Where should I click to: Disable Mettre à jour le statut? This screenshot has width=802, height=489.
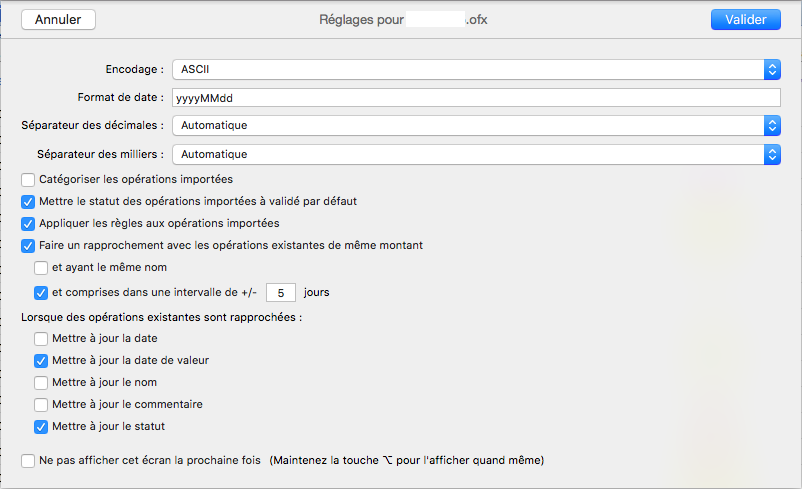coord(41,426)
